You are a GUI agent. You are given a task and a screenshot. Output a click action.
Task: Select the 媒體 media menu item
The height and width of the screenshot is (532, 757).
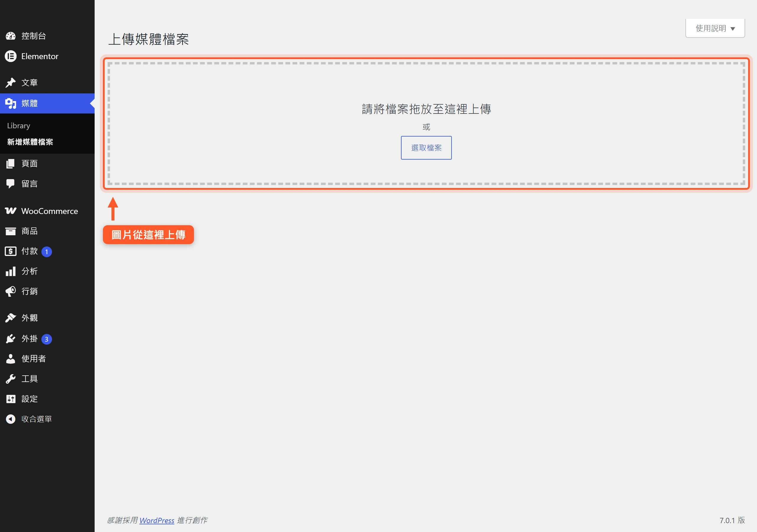[47, 103]
